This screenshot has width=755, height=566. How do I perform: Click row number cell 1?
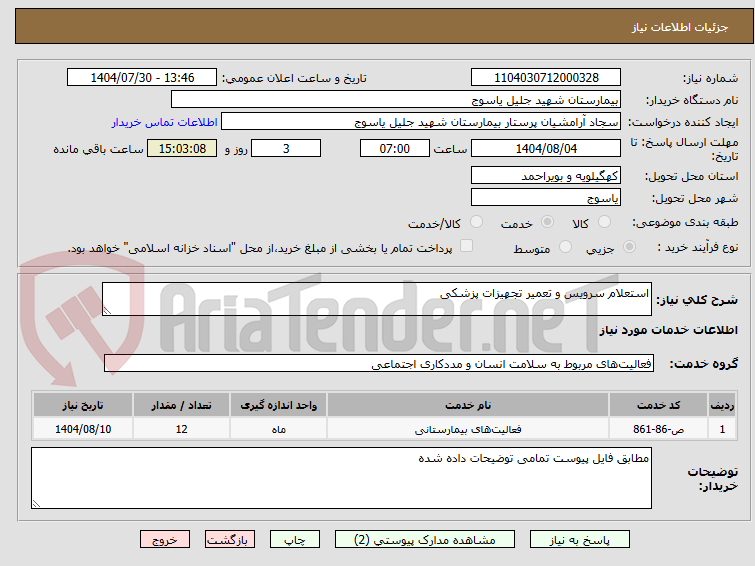[722, 429]
